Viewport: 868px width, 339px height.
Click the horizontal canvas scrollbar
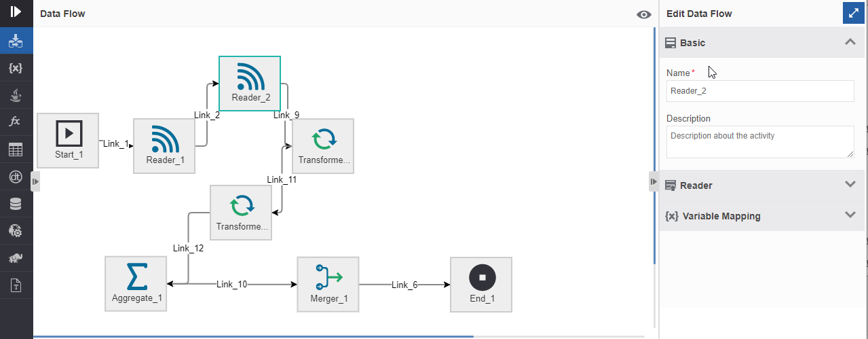point(253,336)
